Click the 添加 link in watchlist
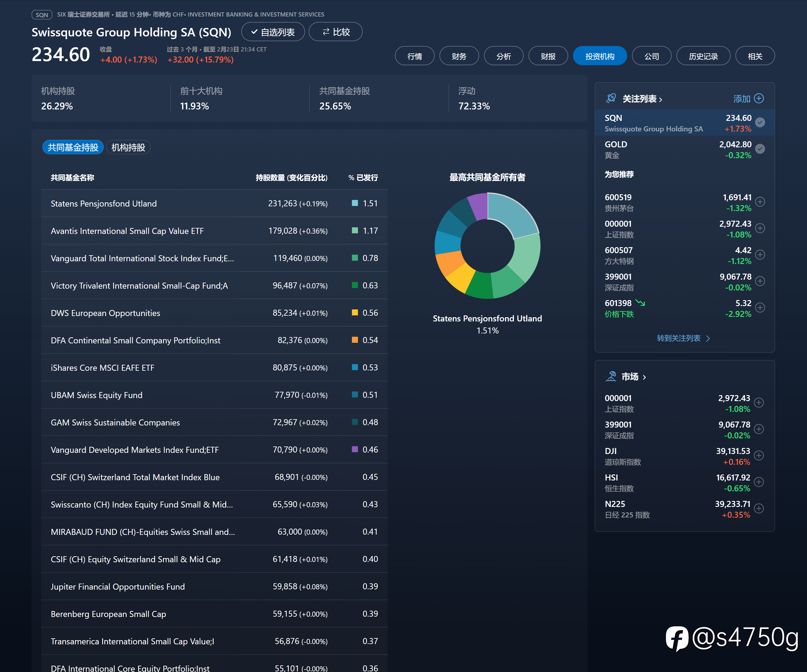807x672 pixels. click(742, 99)
